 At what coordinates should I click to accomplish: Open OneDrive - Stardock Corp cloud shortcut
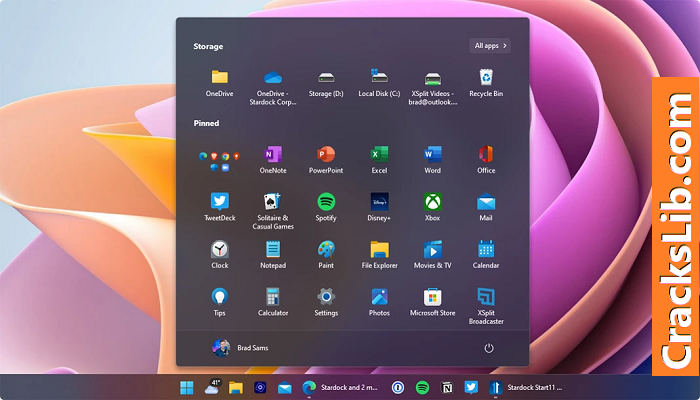(x=273, y=87)
